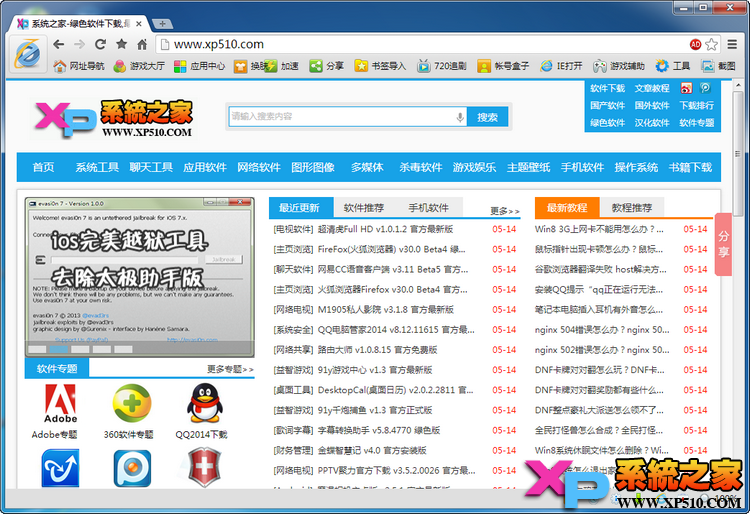Image resolution: width=750 pixels, height=514 pixels.
Task: Click the 分享 share toolbar item
Action: [x=326, y=66]
